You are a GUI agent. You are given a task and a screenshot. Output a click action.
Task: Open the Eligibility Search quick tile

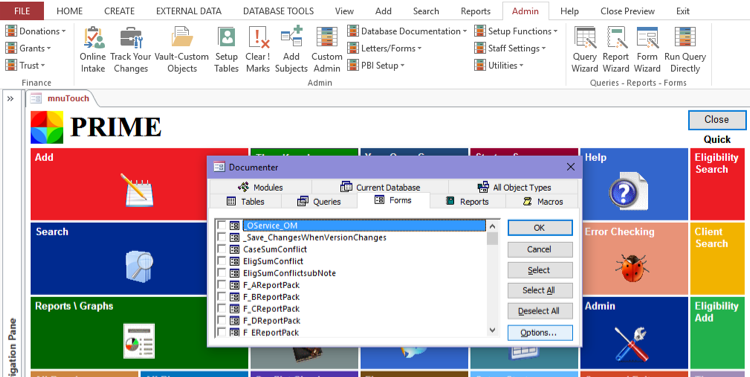717,184
